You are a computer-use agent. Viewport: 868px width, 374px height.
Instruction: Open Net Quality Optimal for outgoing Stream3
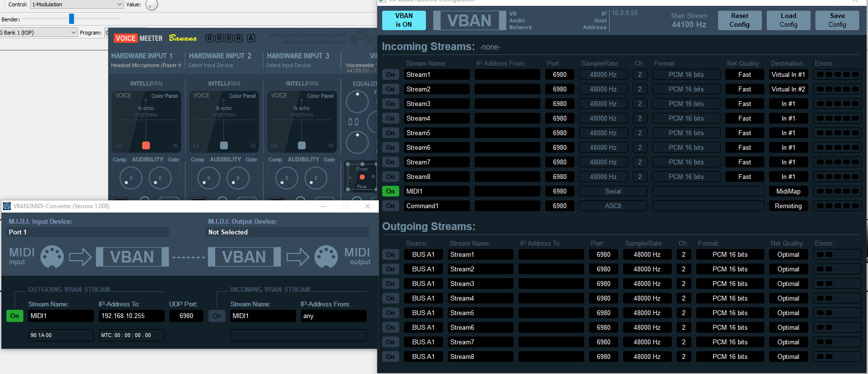788,284
